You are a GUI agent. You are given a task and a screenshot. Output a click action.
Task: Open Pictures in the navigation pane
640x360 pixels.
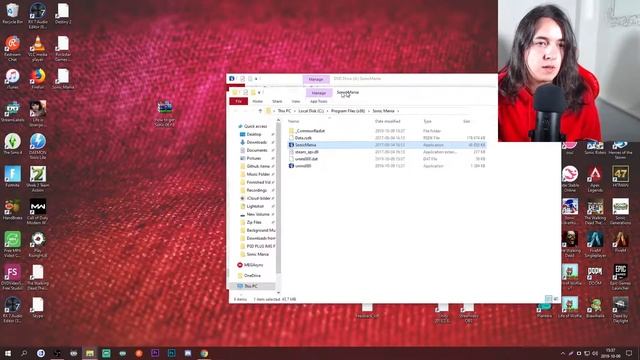tap(253, 158)
